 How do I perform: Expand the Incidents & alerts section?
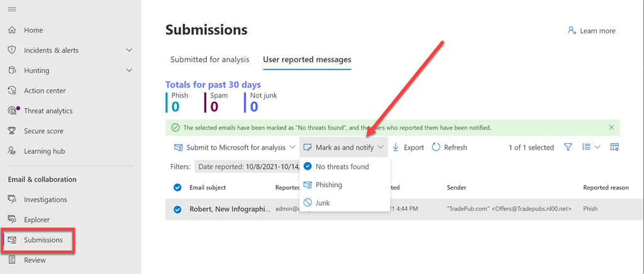(x=129, y=50)
